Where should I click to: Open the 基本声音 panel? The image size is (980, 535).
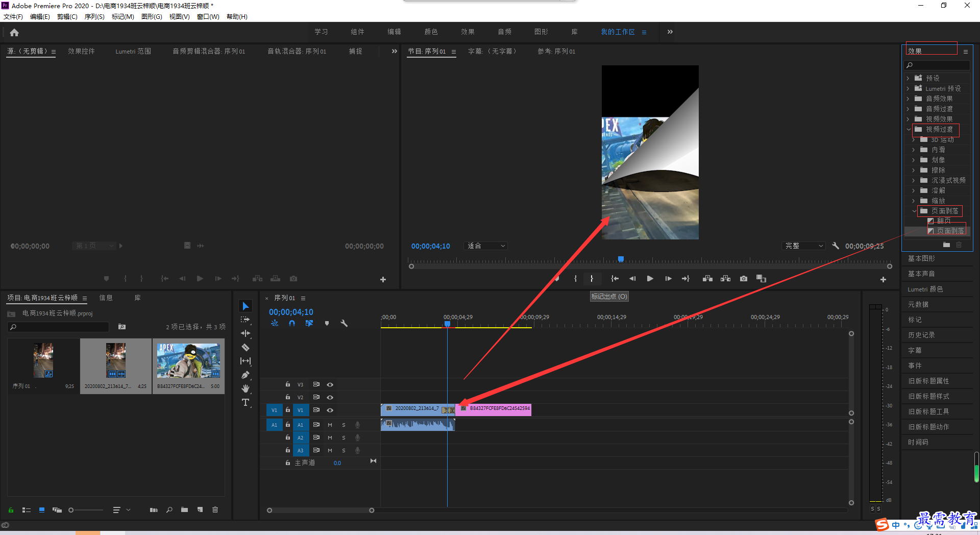921,274
